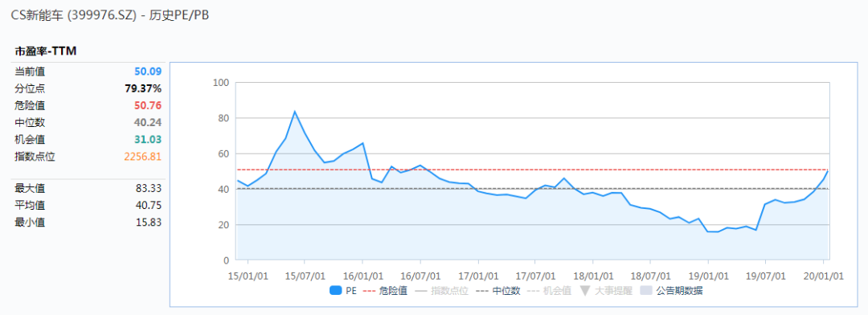Screen dimensions: 868x315
Task: Enable the 机会值 series via legend label
Action: pos(557,291)
